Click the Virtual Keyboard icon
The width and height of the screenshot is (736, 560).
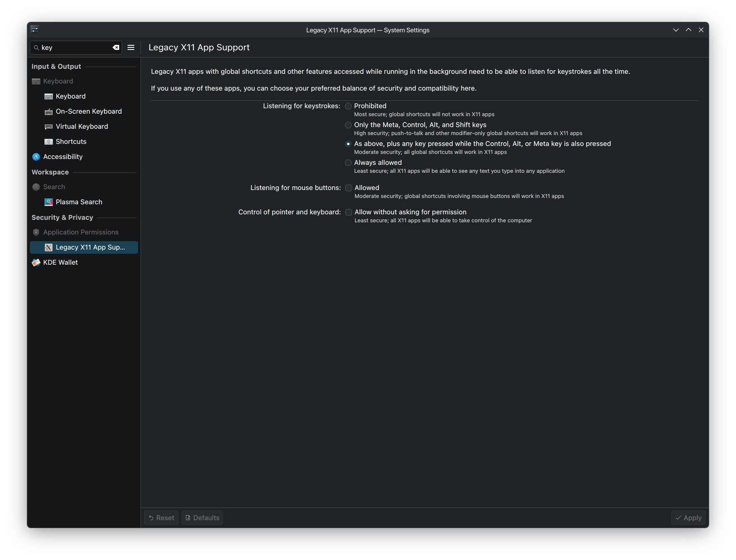point(49,127)
